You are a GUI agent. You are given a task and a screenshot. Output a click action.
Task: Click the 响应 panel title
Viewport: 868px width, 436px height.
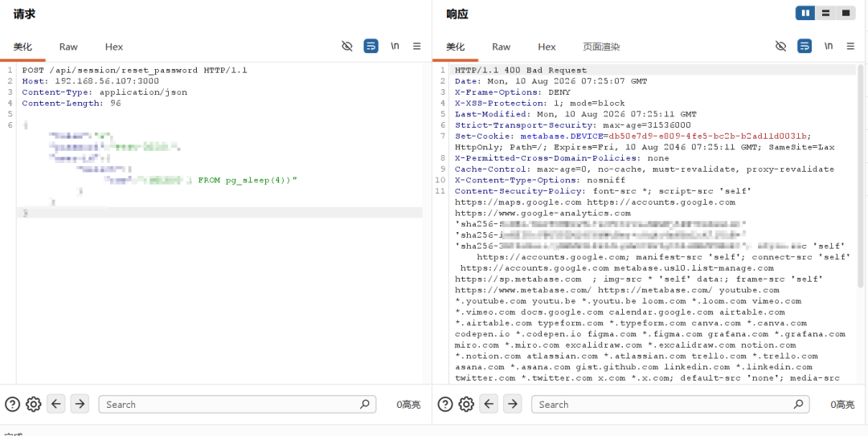(x=457, y=14)
